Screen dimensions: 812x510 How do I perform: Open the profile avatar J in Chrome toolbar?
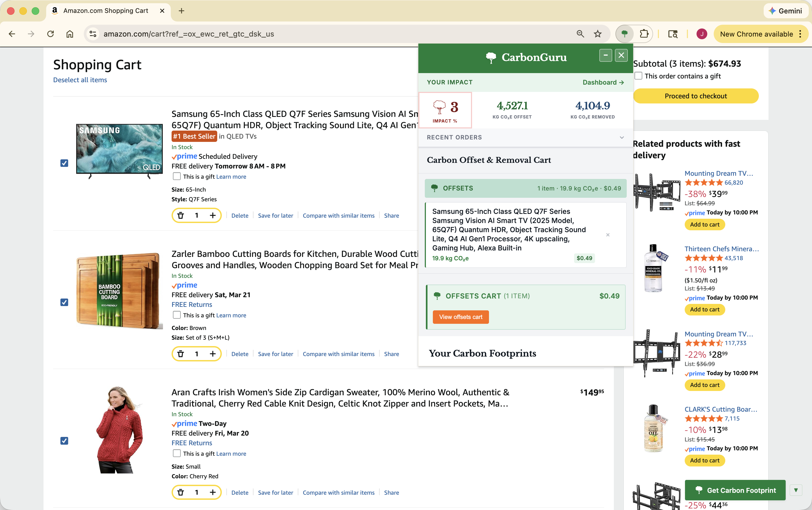[x=701, y=34]
